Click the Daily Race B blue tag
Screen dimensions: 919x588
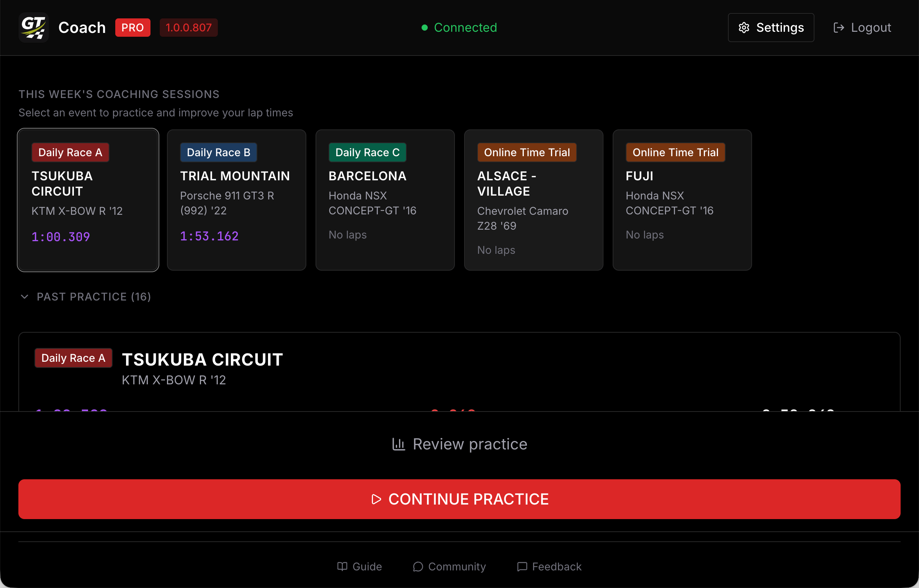[218, 152]
